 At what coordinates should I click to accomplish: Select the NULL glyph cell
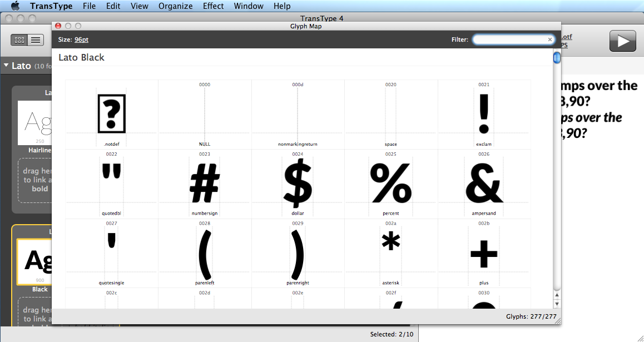(205, 114)
